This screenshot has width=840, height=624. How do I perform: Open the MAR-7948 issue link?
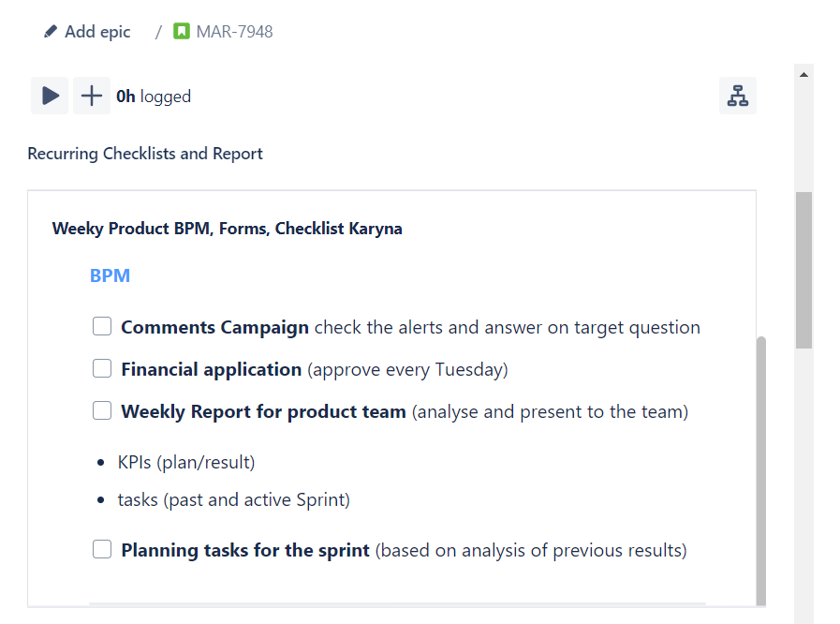point(234,32)
